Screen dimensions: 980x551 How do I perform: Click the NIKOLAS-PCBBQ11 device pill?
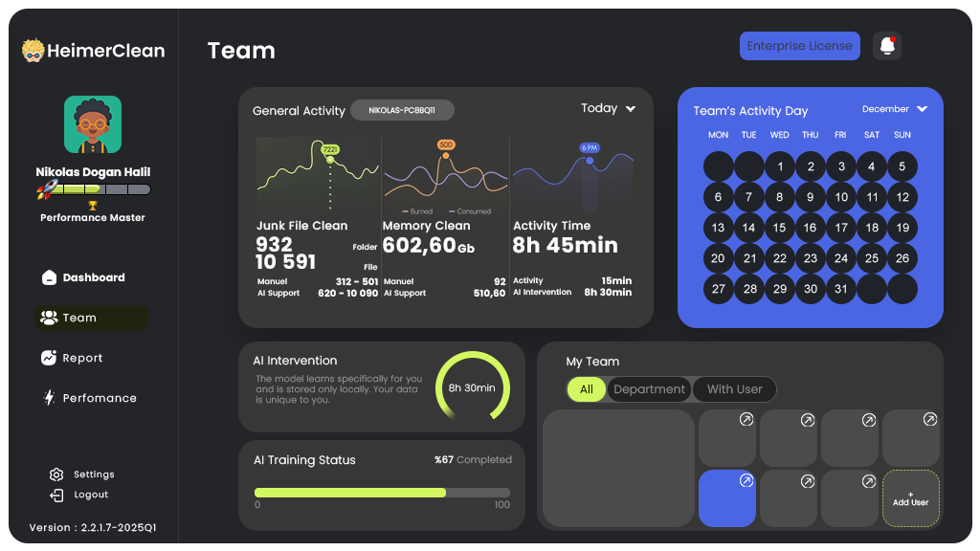tap(402, 110)
